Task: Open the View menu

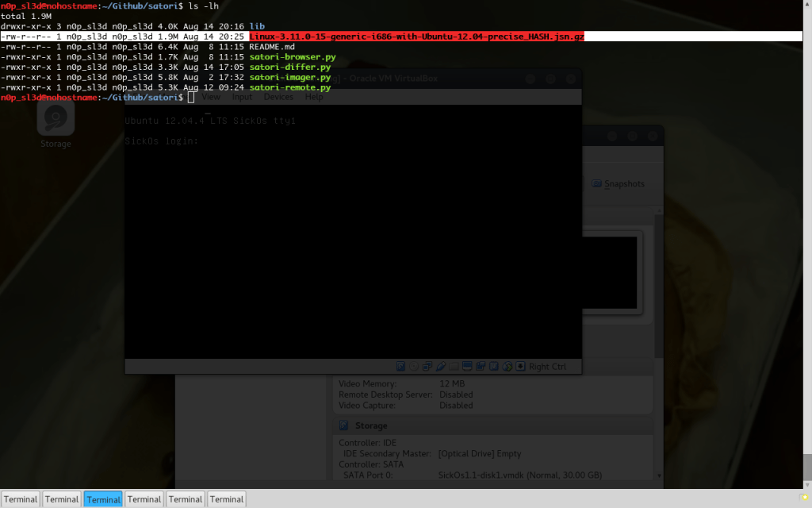Action: 211,97
